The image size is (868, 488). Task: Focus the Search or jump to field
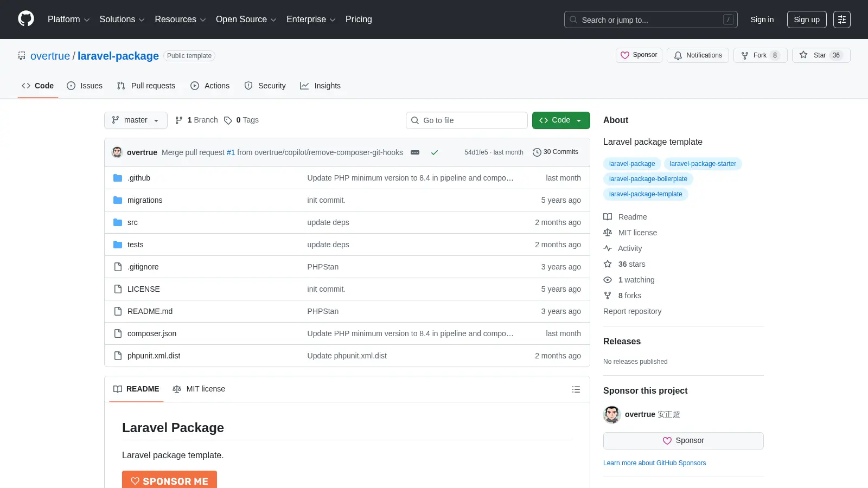[651, 20]
